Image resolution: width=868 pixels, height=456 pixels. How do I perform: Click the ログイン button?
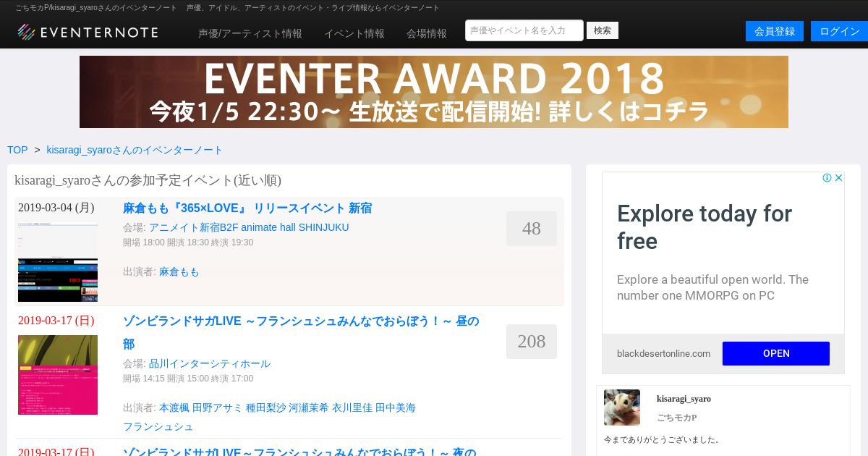pos(839,31)
